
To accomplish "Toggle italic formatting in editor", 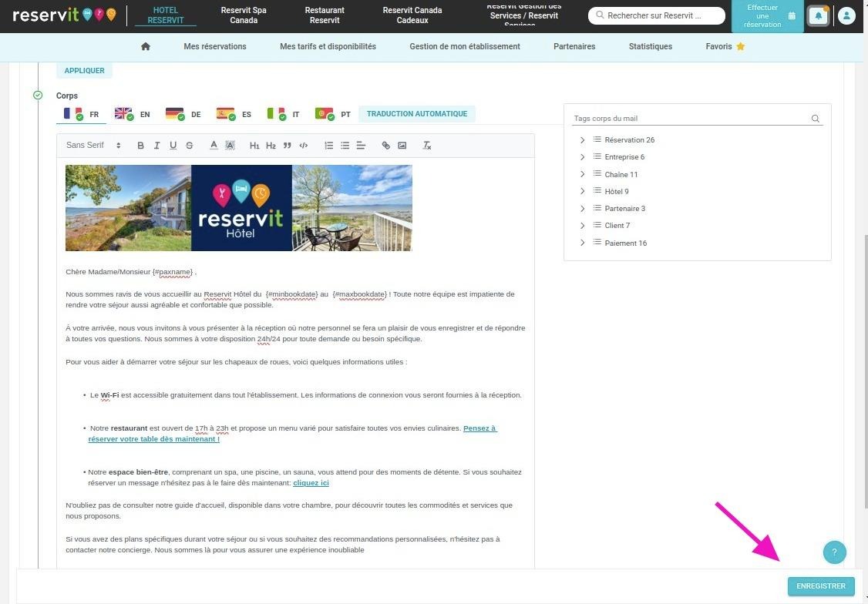I will pyautogui.click(x=156, y=146).
